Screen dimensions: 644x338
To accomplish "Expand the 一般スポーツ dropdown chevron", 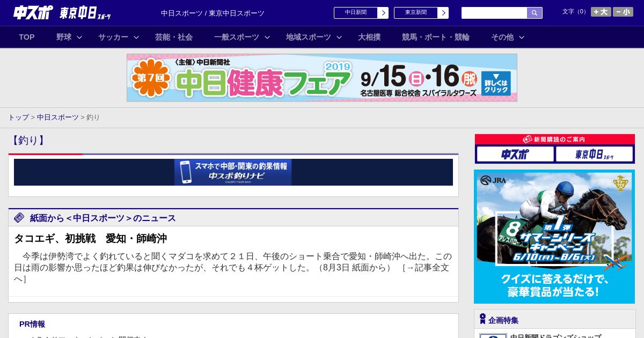I will point(267,37).
